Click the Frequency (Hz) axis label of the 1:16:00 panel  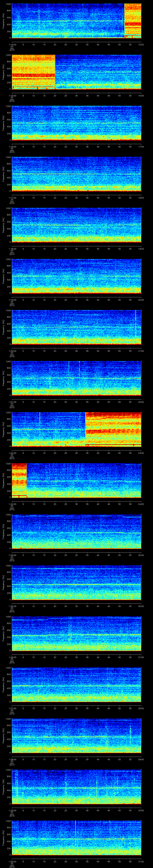coord(3,123)
